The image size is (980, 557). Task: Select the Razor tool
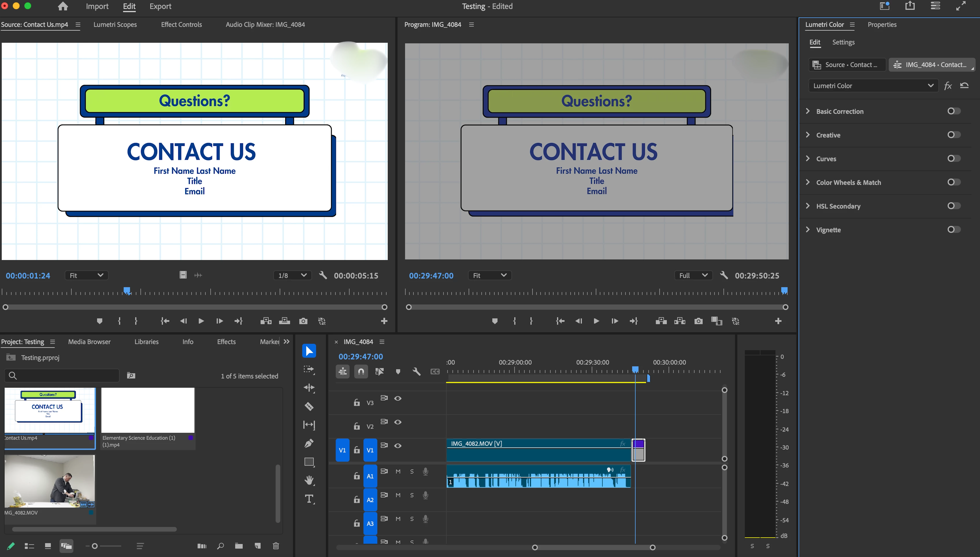[x=309, y=406]
